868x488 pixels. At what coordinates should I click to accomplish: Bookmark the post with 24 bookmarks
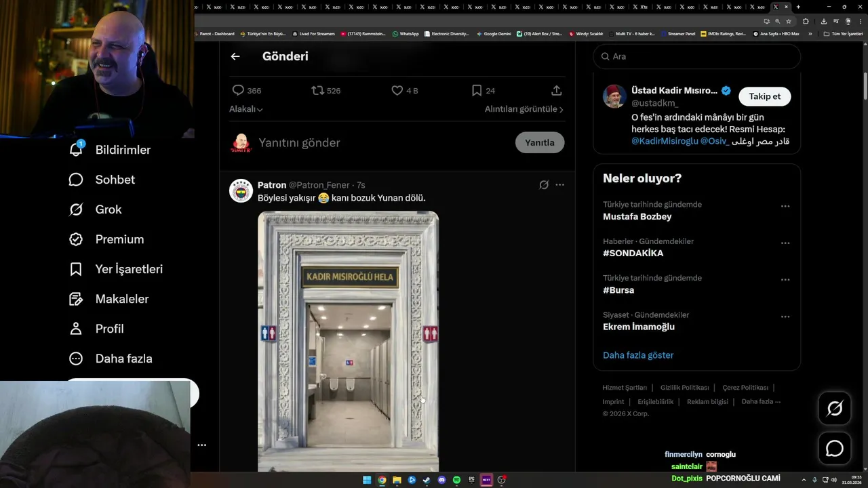tap(477, 90)
